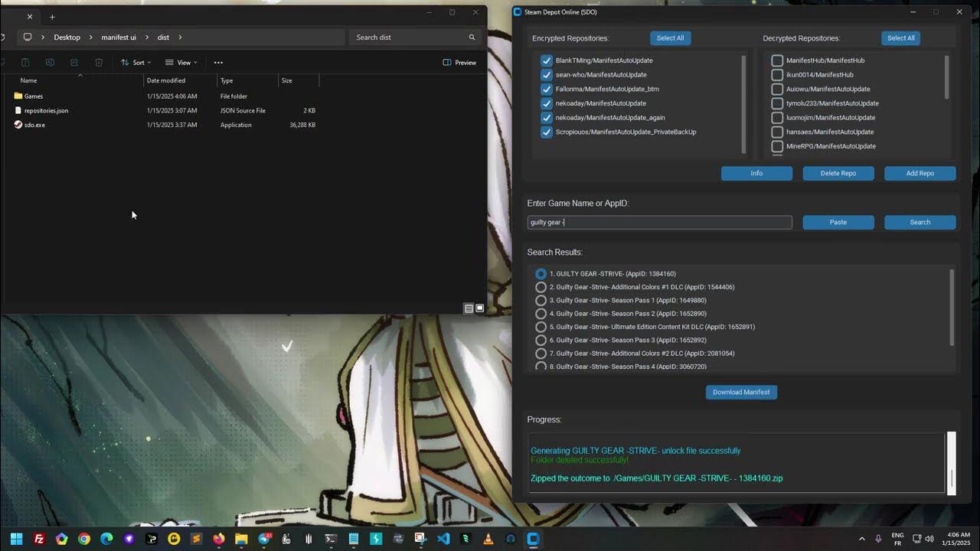
Task: Select GUILTY GEAR -STRIVE- result radio
Action: coord(541,274)
